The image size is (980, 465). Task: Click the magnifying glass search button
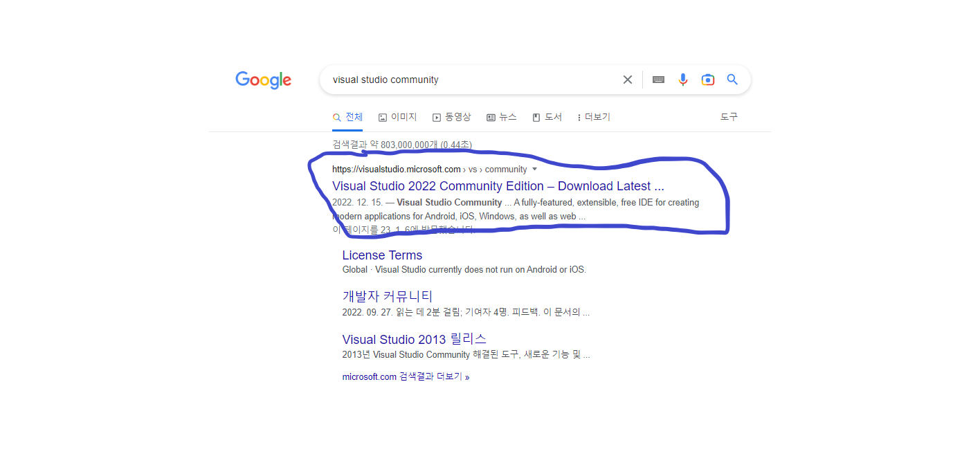[732, 80]
